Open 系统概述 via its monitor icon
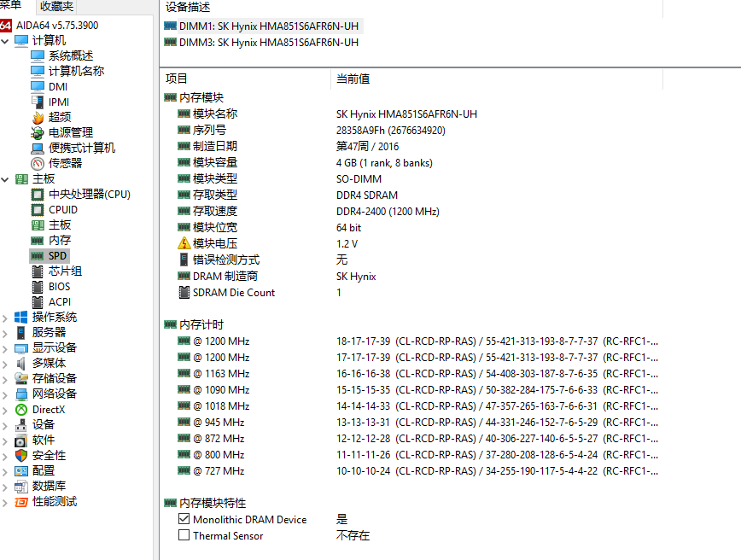Image resolution: width=741 pixels, height=560 pixels. click(x=38, y=55)
